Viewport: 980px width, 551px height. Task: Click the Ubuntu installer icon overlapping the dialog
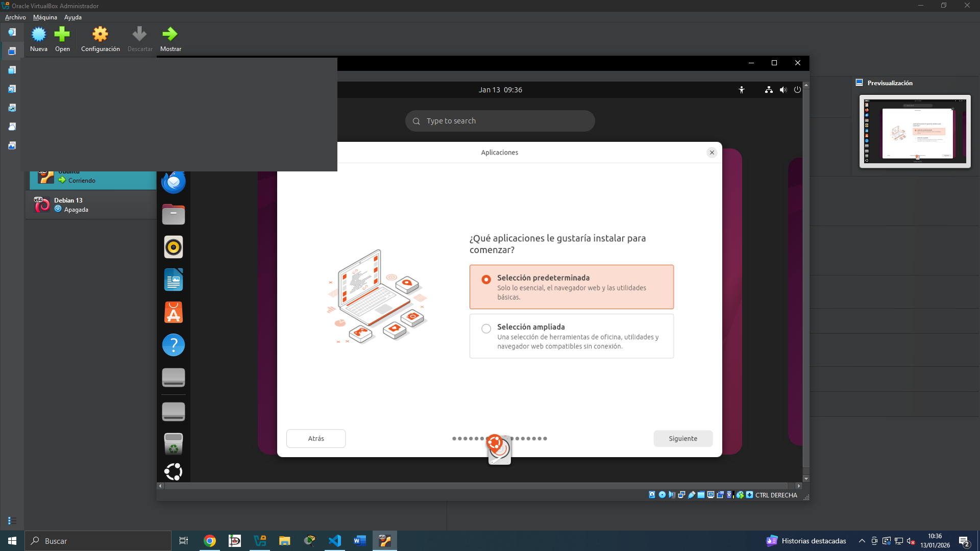(499, 449)
